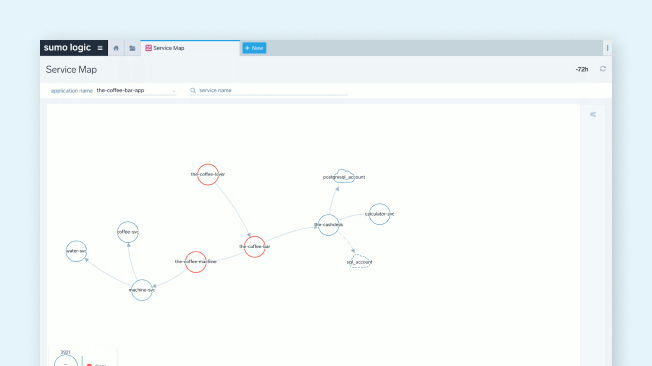Click the search magnifier icon
652x366 pixels.
193,90
